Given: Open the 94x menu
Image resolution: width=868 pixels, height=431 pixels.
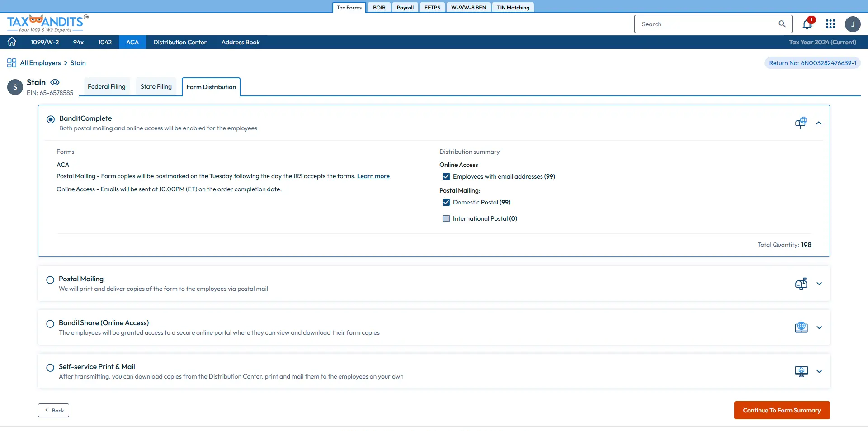Looking at the screenshot, I should click(78, 42).
